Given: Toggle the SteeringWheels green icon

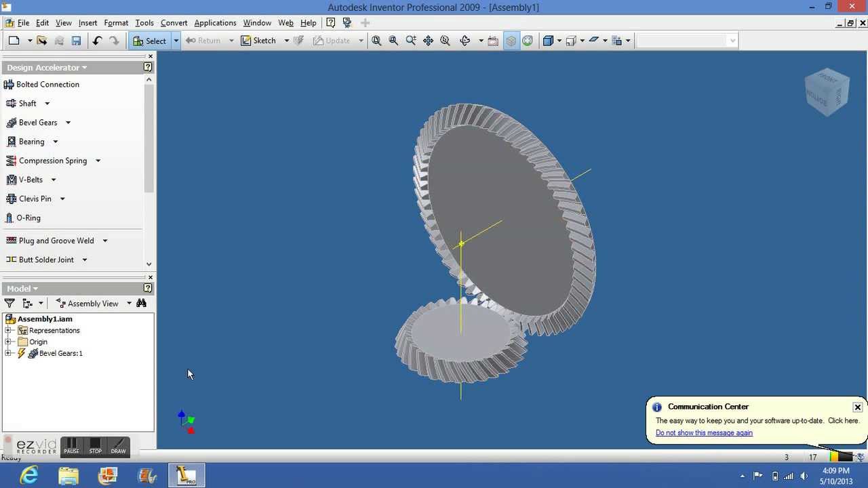Looking at the screenshot, I should 528,41.
